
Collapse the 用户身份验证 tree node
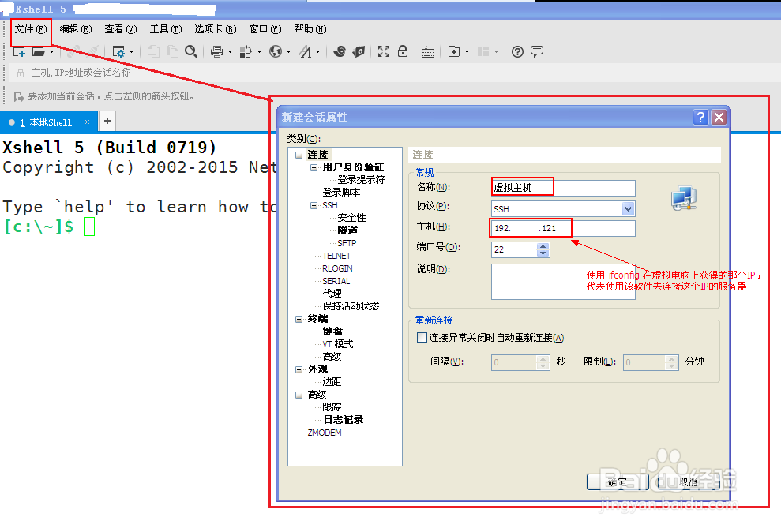coord(314,167)
